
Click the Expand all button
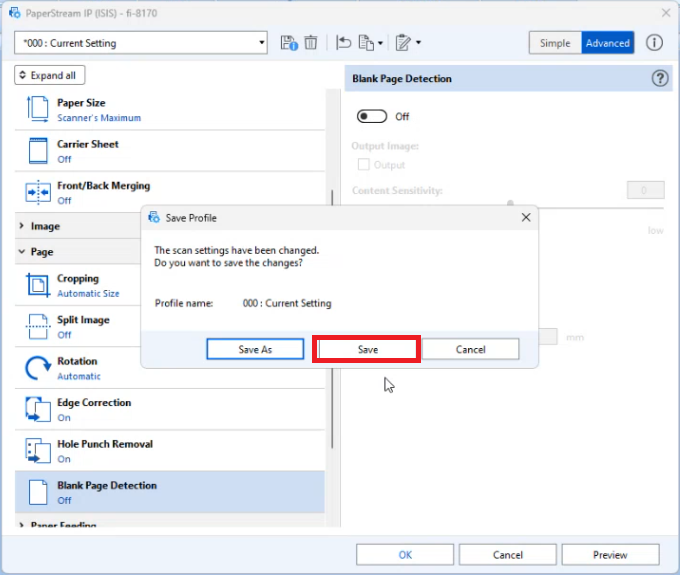50,76
